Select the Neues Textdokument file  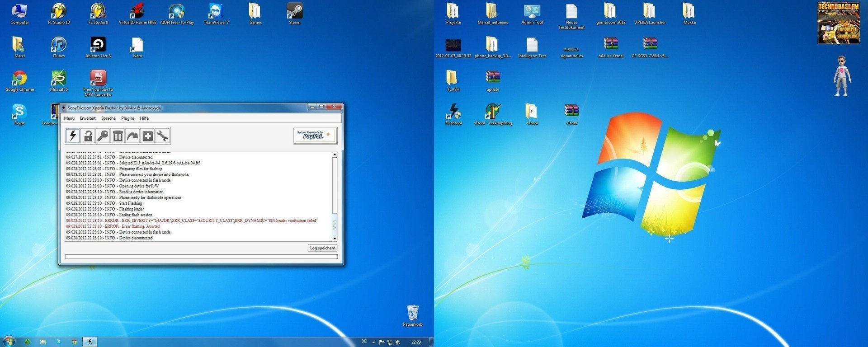point(571,16)
